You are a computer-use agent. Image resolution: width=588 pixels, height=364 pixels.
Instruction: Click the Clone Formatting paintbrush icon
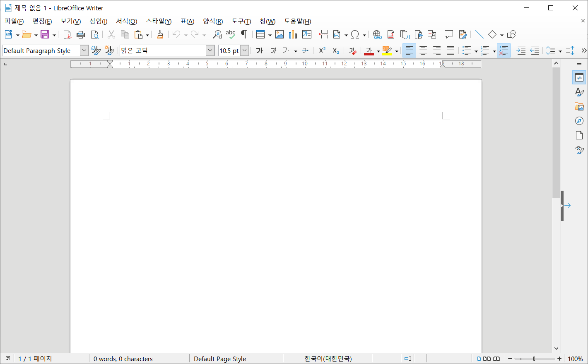coord(160,35)
